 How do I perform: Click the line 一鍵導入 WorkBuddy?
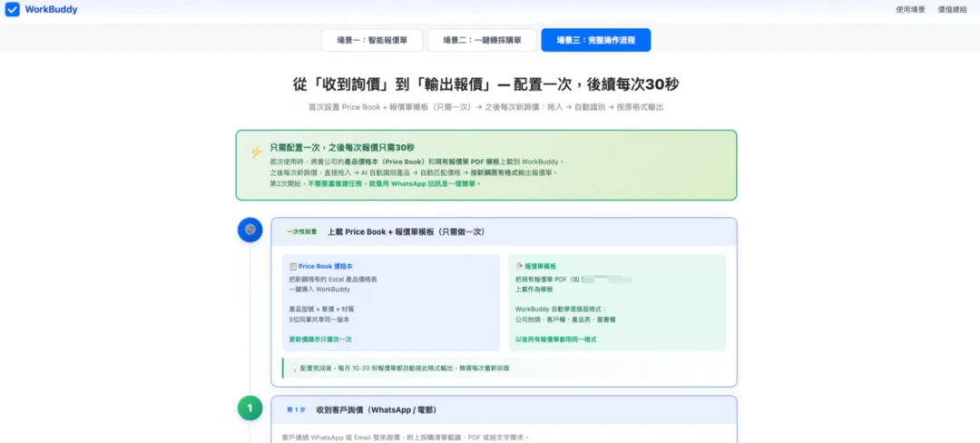tap(318, 290)
